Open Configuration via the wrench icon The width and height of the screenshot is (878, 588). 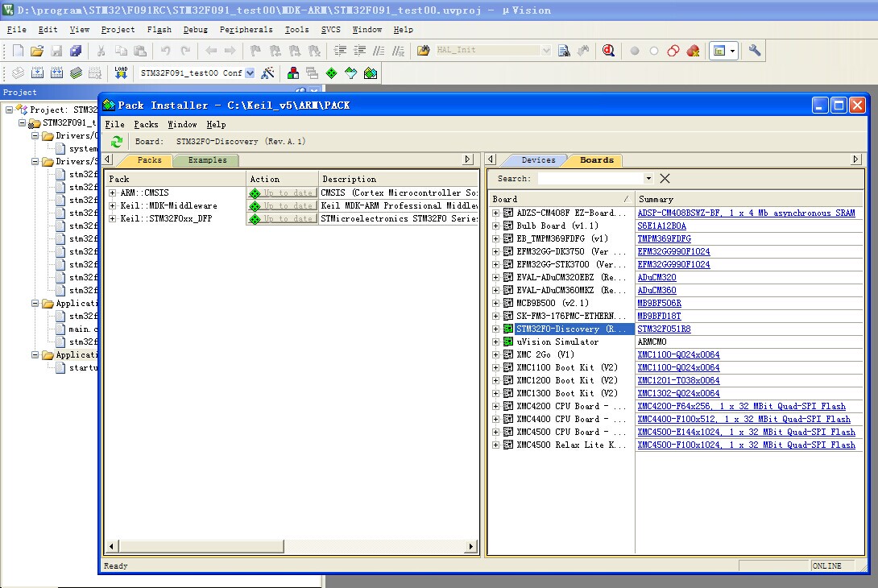click(x=754, y=51)
